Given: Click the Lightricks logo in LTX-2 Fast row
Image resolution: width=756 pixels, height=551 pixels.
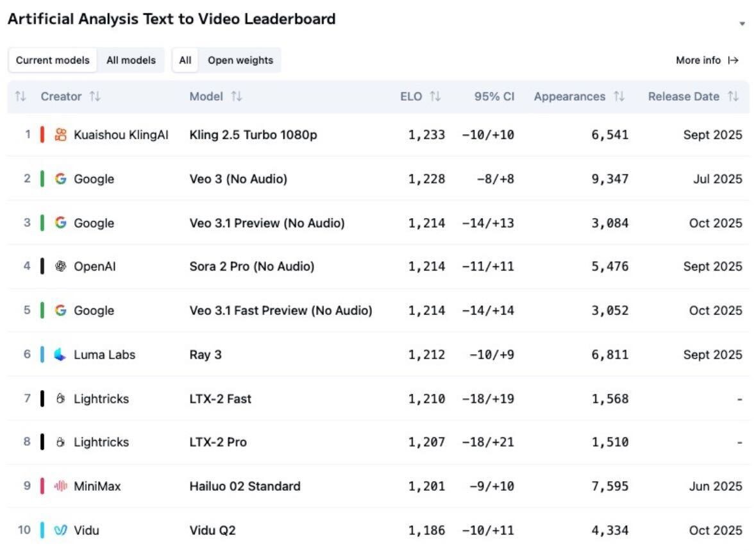Looking at the screenshot, I should (x=61, y=398).
